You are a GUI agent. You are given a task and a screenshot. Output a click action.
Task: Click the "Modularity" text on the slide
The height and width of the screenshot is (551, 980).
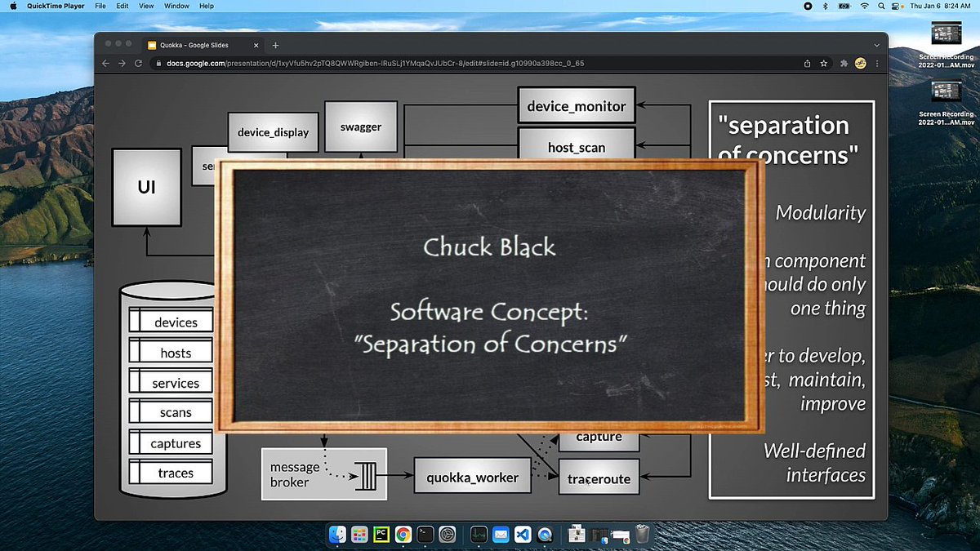(x=820, y=213)
